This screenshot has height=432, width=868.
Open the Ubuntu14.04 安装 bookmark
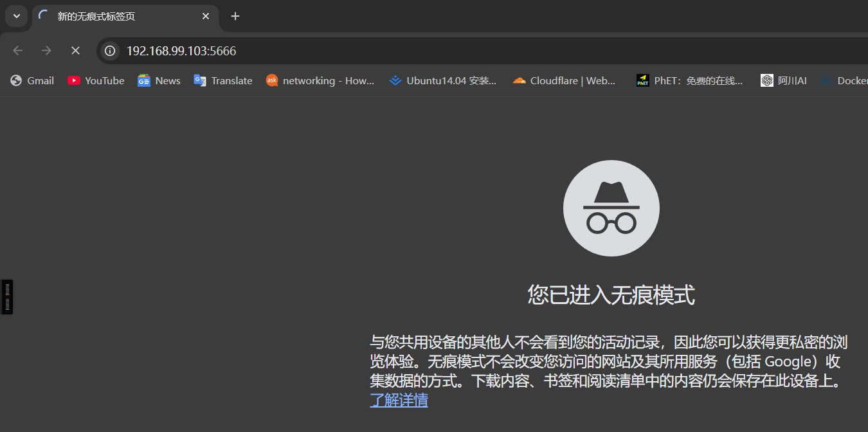(x=443, y=80)
